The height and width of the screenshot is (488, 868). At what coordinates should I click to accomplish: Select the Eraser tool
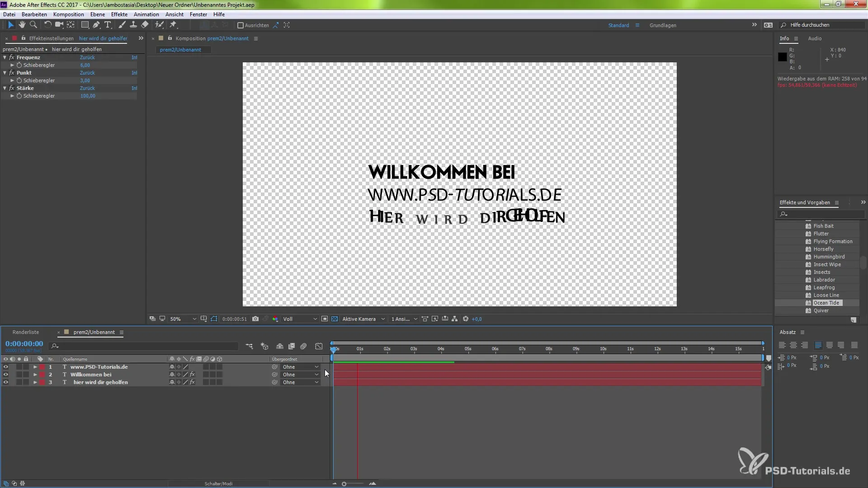(x=145, y=25)
